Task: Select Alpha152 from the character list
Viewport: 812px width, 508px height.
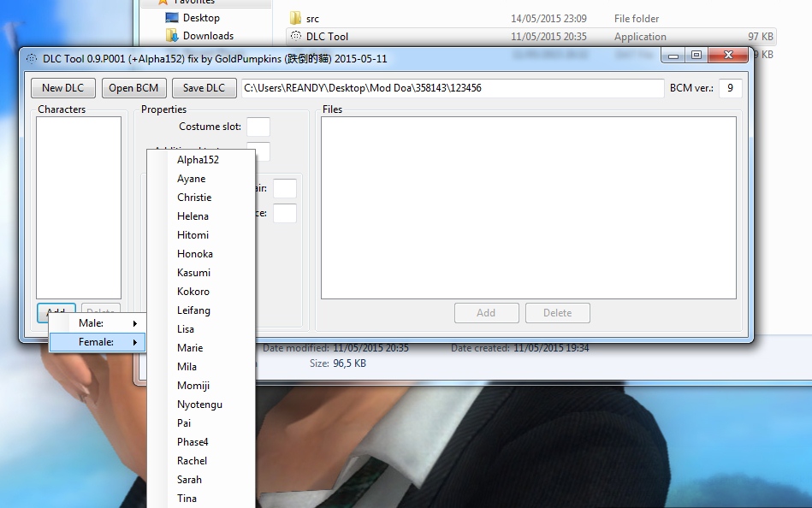Action: (x=199, y=160)
